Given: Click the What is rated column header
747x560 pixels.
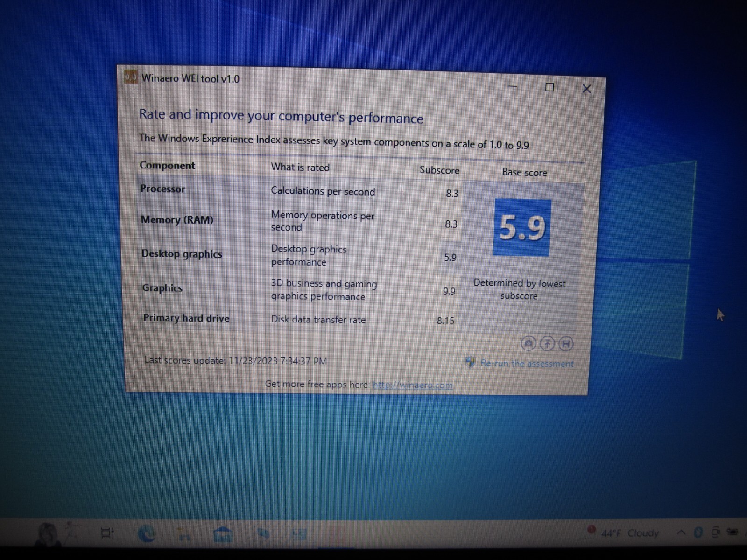Looking at the screenshot, I should coord(300,167).
